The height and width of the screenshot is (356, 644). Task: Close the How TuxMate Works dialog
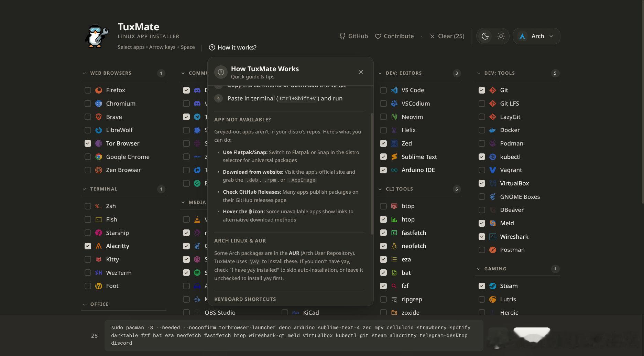coord(361,72)
